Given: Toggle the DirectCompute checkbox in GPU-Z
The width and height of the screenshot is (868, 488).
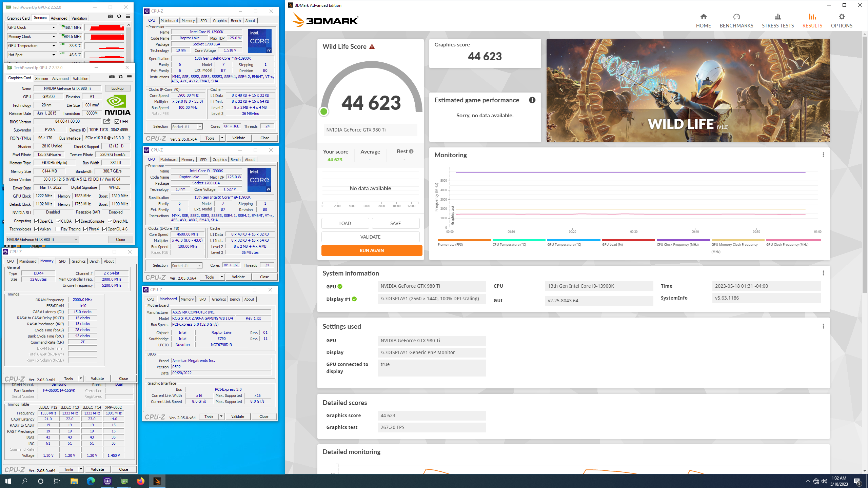Looking at the screenshot, I should click(78, 221).
